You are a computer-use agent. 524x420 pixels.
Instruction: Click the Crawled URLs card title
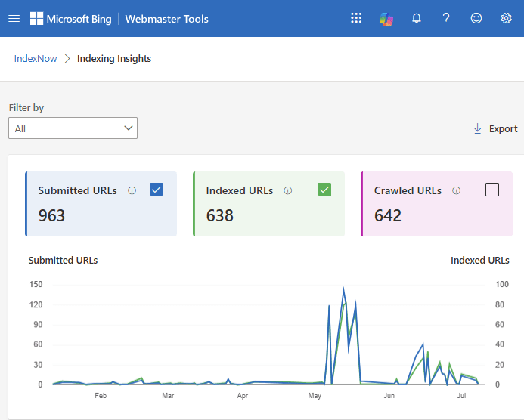(x=408, y=190)
